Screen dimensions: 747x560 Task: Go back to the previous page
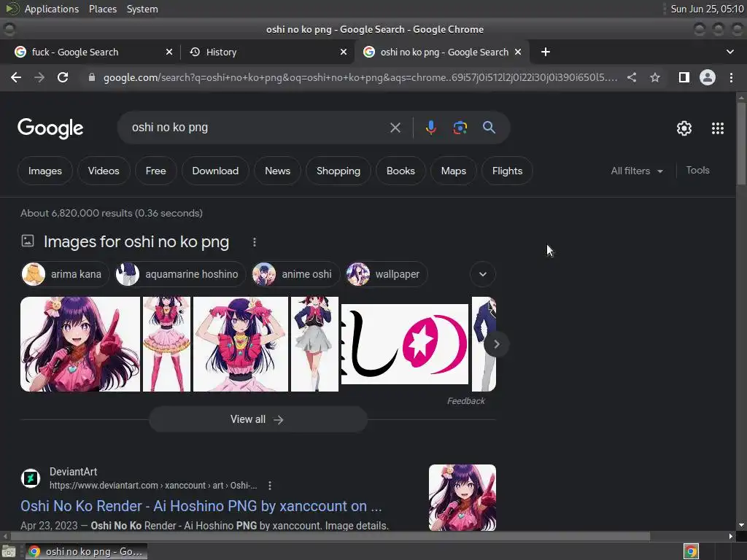pyautogui.click(x=16, y=77)
